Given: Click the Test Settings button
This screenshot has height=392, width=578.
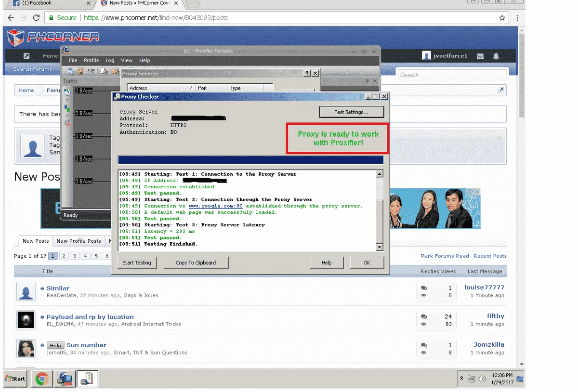Looking at the screenshot, I should pyautogui.click(x=352, y=112).
